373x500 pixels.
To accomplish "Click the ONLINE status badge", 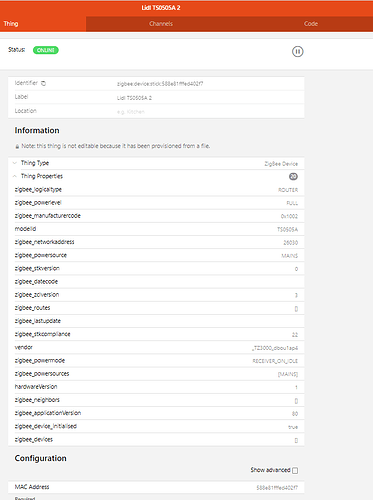I will pyautogui.click(x=46, y=50).
